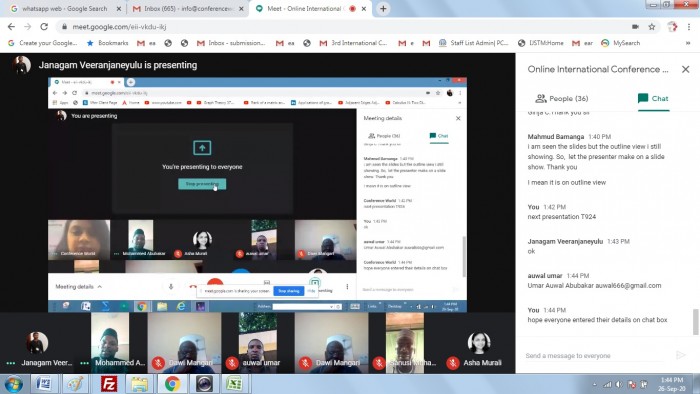
Task: Select auwal umar's video tile
Action: click(258, 343)
